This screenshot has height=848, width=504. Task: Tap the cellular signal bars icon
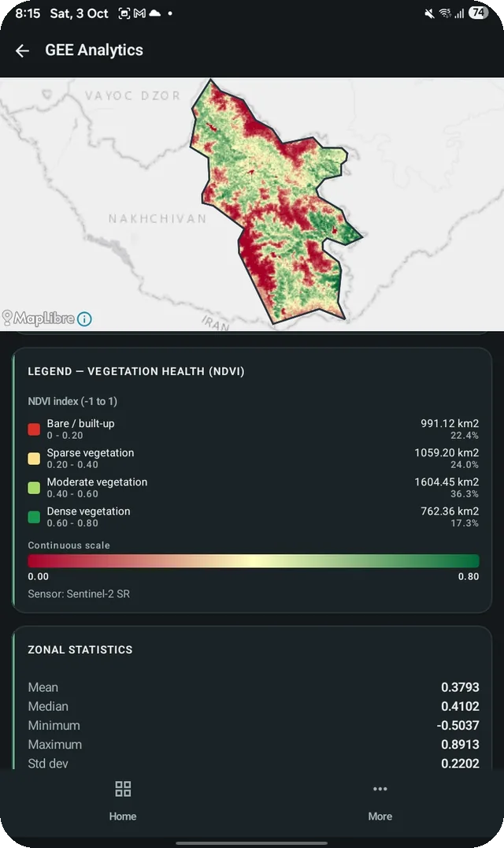tap(459, 13)
